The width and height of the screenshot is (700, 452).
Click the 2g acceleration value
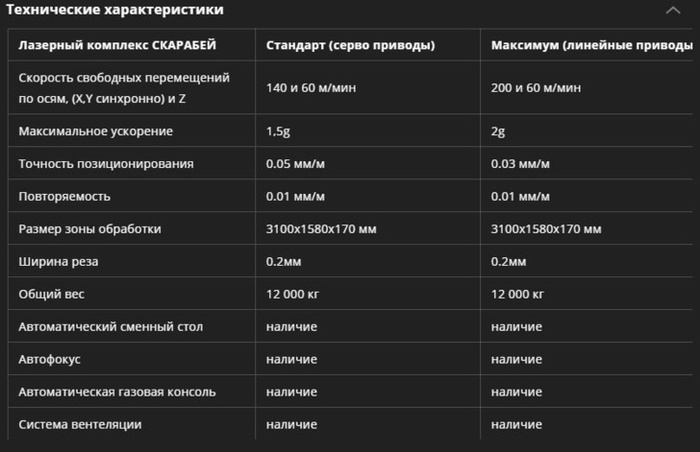(499, 131)
